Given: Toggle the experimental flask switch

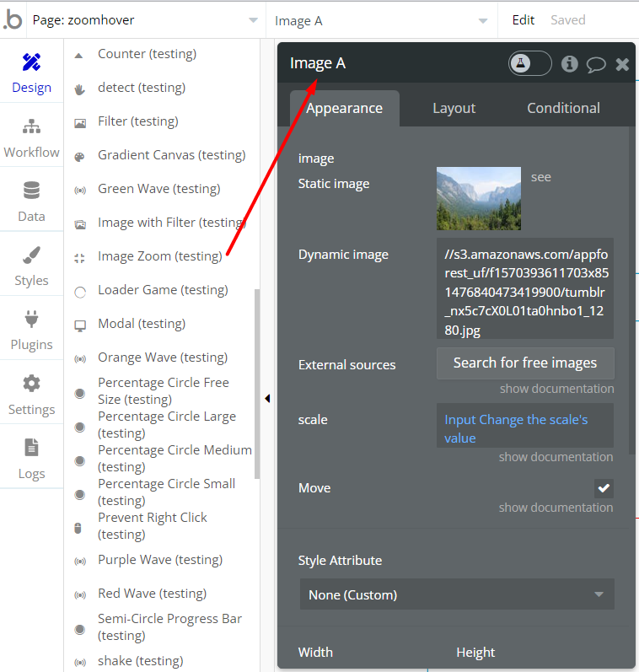Looking at the screenshot, I should coord(530,63).
